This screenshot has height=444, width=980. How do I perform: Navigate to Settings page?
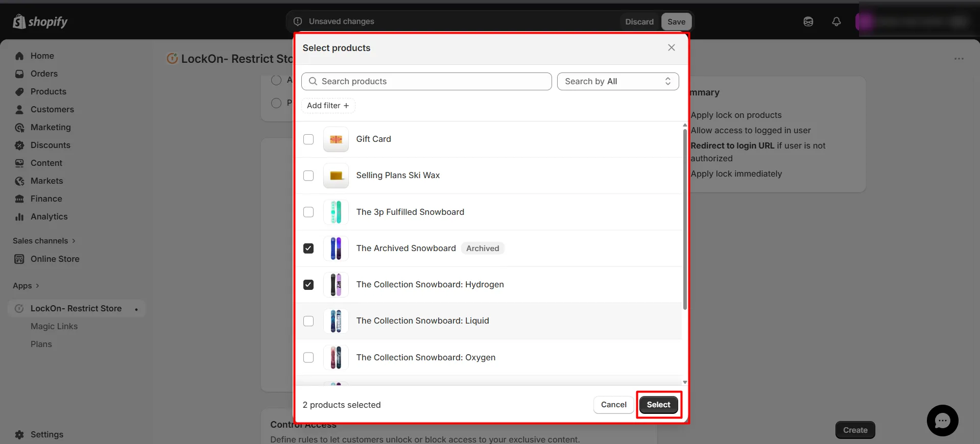tap(47, 435)
